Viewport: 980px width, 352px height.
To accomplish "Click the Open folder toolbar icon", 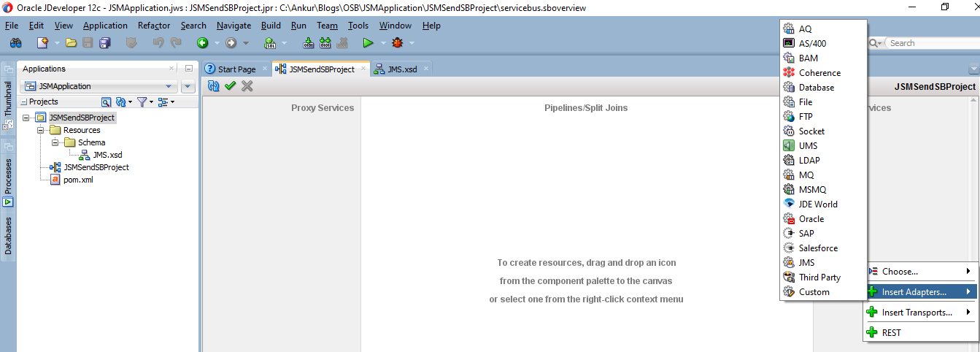I will coord(72,43).
